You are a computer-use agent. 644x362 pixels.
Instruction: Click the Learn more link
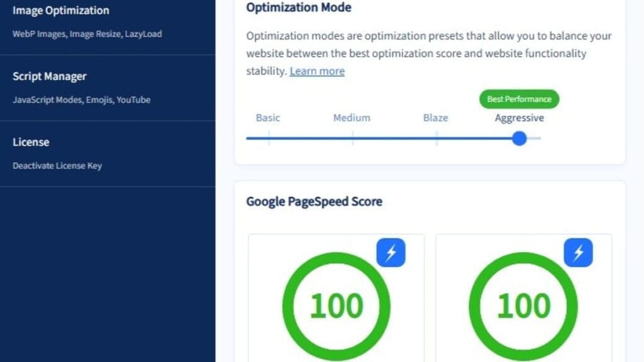click(x=317, y=71)
